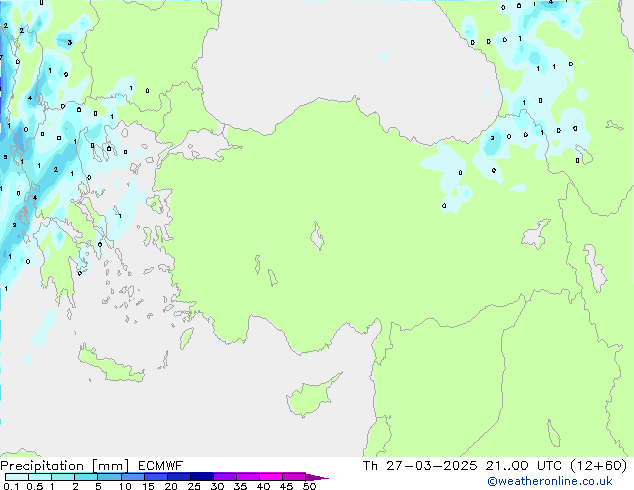Pick the 40–45 mm magenta swatch
The width and height of the screenshot is (634, 490).
click(x=271, y=477)
